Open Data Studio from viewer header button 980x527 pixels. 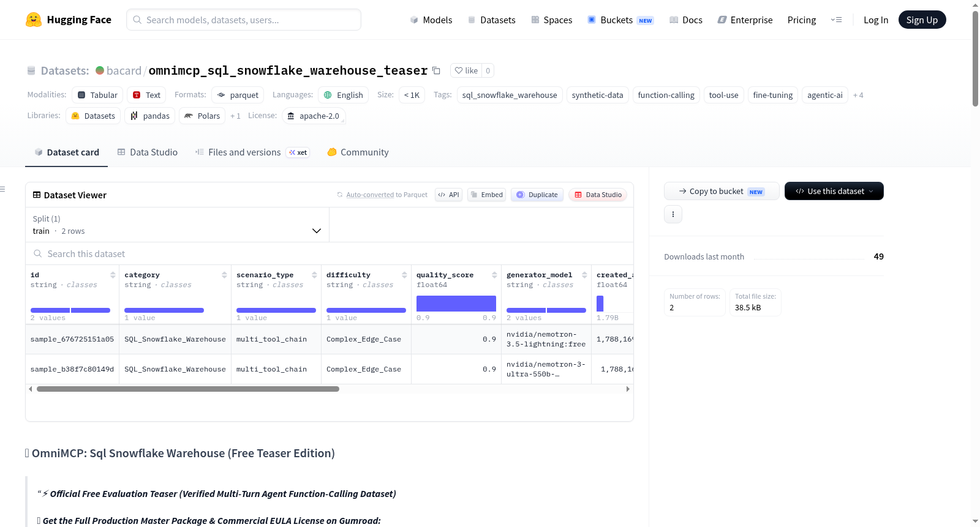[x=598, y=195]
